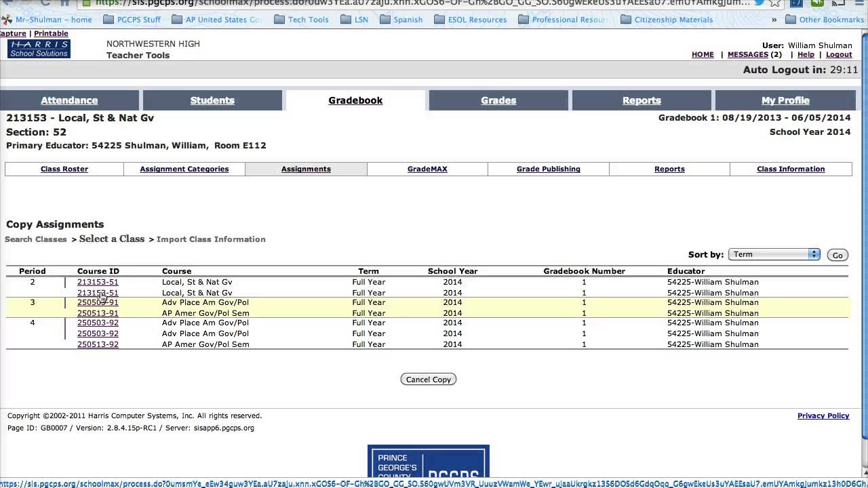Click the Help link

[806, 55]
